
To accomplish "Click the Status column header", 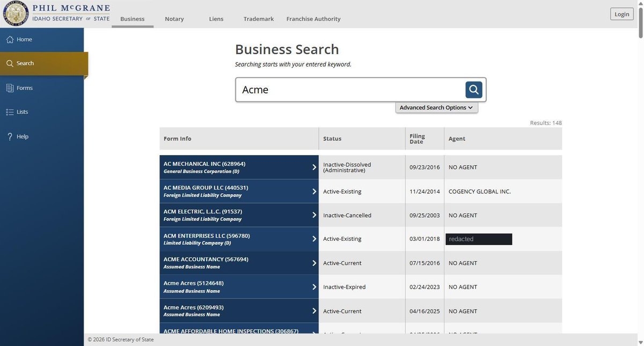I will tap(362, 138).
